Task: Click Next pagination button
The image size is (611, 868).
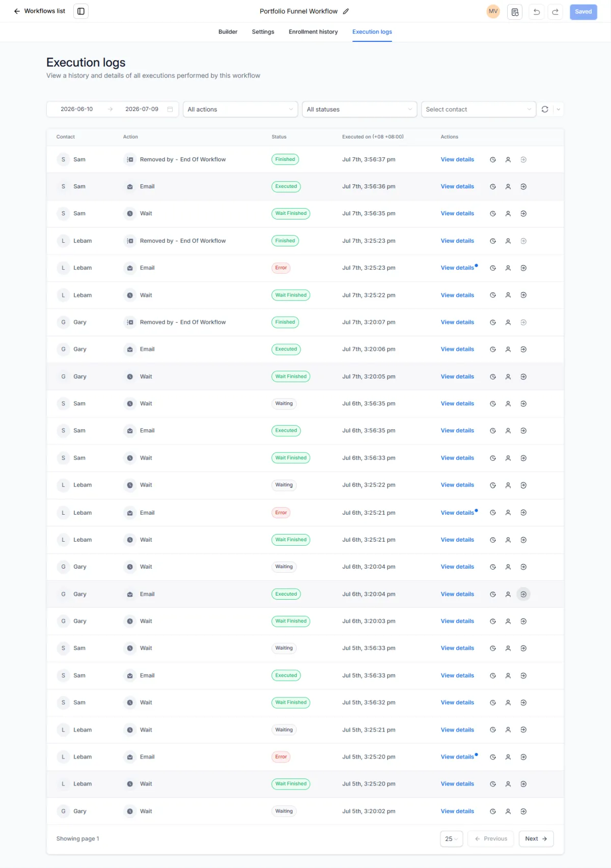Action: coord(536,839)
